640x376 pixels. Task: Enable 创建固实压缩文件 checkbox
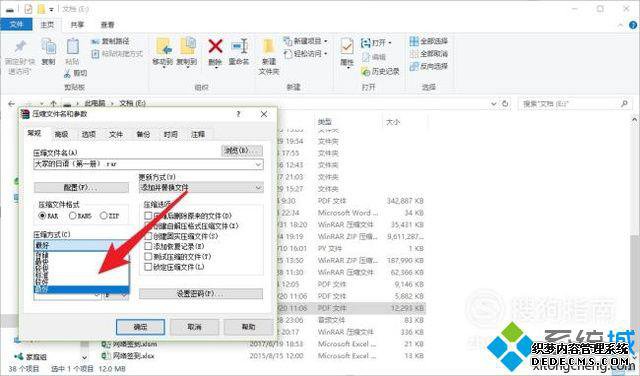(x=149, y=236)
